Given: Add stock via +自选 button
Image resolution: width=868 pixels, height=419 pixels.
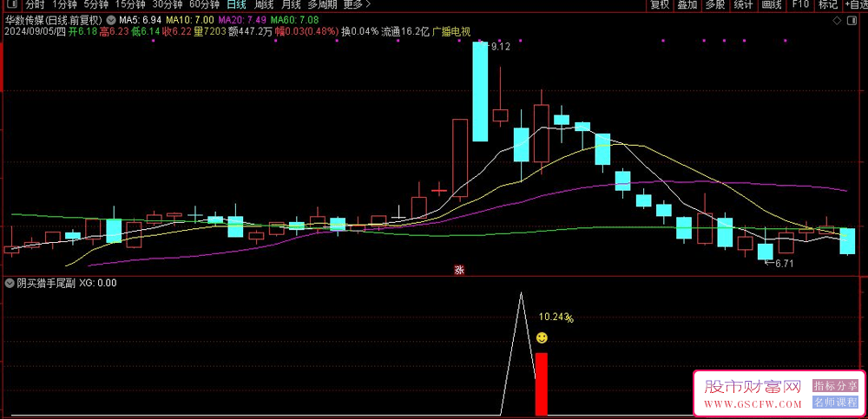Looking at the screenshot, I should pyautogui.click(x=855, y=5).
